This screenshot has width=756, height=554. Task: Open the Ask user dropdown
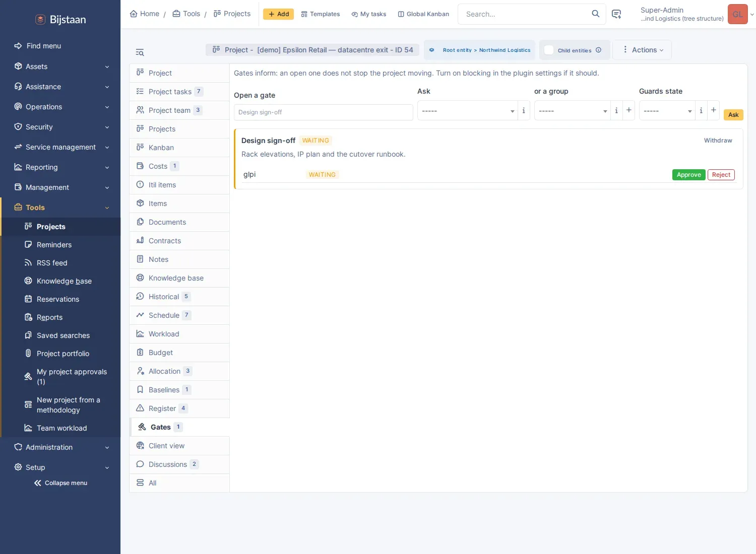(467, 110)
